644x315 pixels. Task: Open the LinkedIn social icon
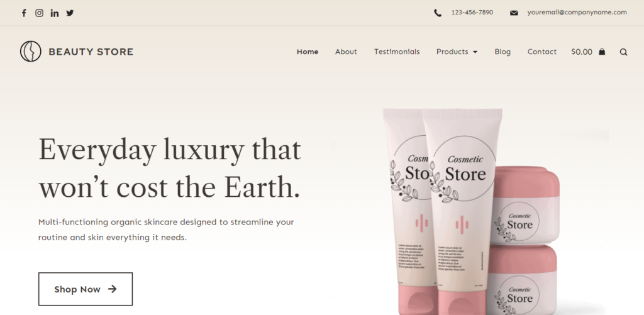(x=55, y=13)
